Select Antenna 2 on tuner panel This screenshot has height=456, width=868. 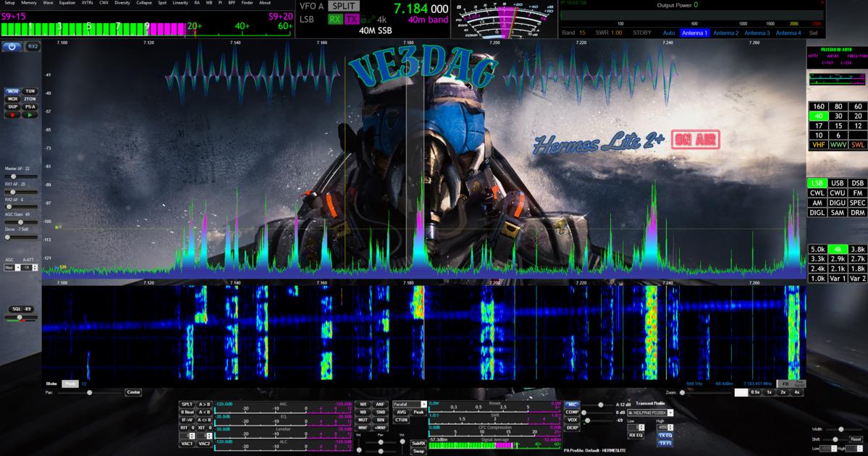point(725,33)
